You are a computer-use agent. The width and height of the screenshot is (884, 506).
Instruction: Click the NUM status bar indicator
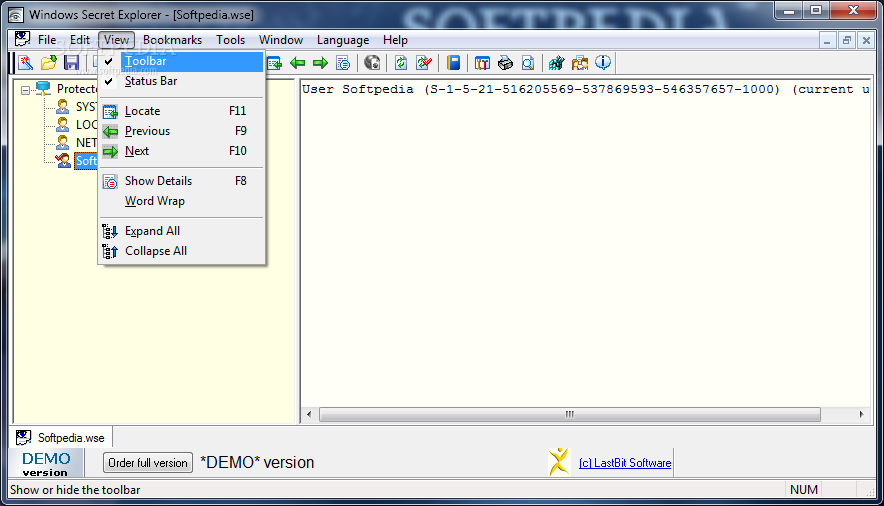coord(803,490)
